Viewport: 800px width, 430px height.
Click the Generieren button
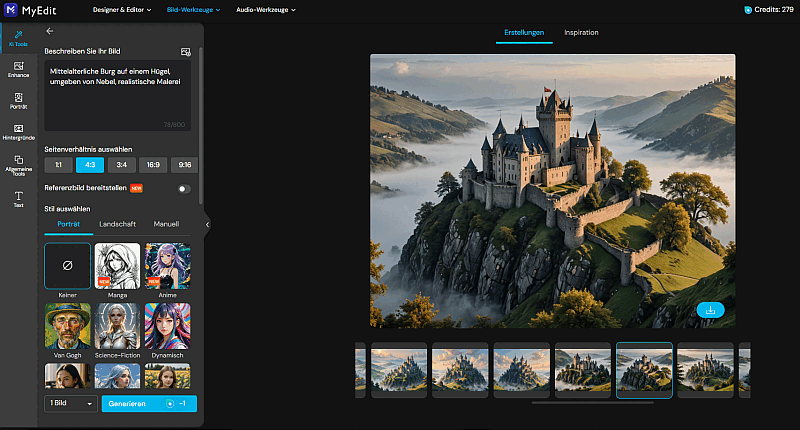149,403
